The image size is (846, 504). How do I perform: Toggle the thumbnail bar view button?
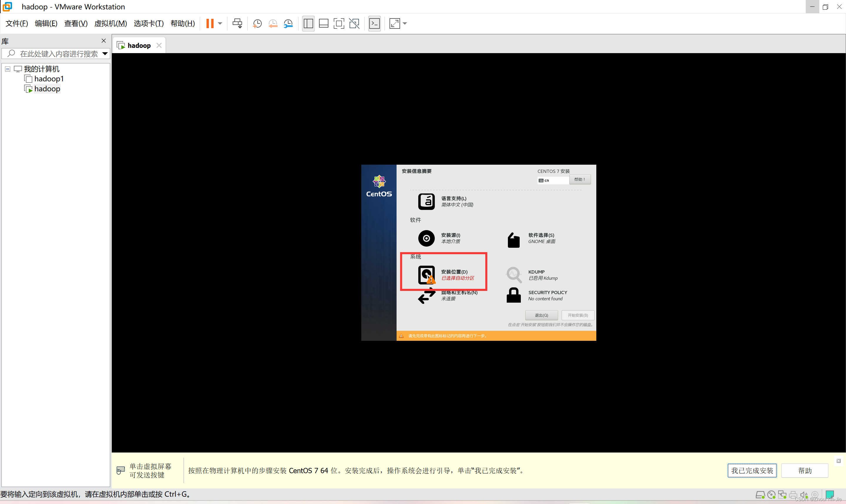(x=323, y=23)
